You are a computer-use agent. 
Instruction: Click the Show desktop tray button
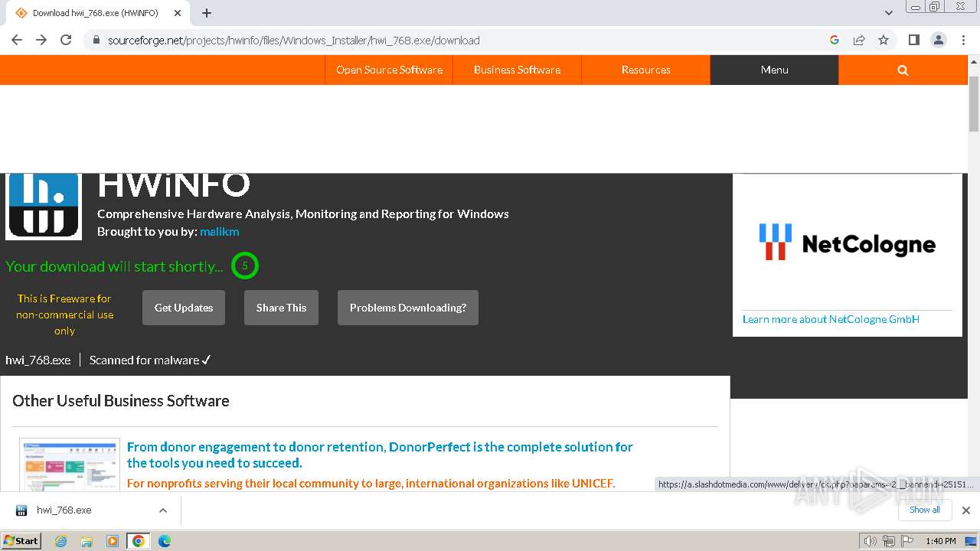click(972, 541)
